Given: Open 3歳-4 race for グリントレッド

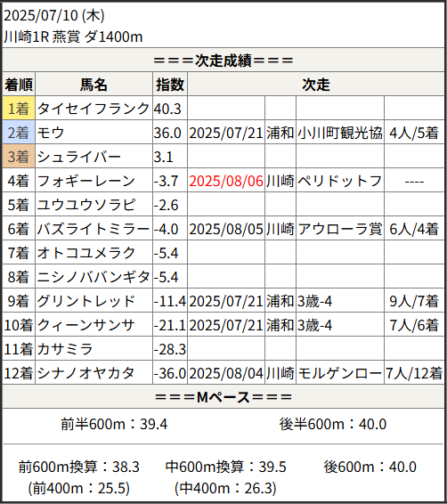Looking at the screenshot, I should point(314,301).
